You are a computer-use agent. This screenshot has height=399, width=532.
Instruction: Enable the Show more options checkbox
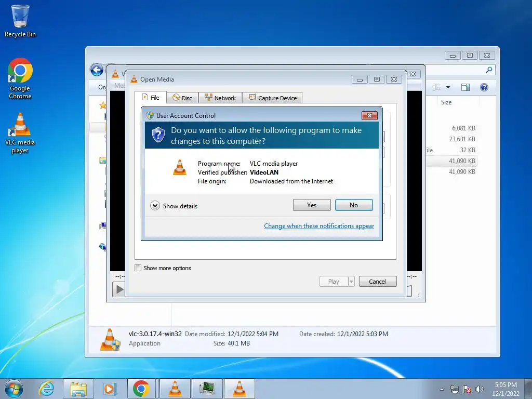(138, 268)
